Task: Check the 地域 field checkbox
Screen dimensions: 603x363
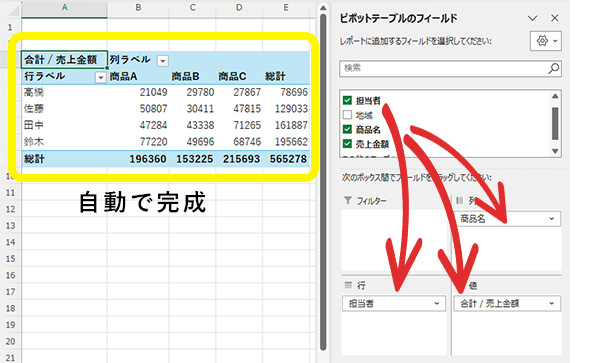Action: (x=347, y=115)
